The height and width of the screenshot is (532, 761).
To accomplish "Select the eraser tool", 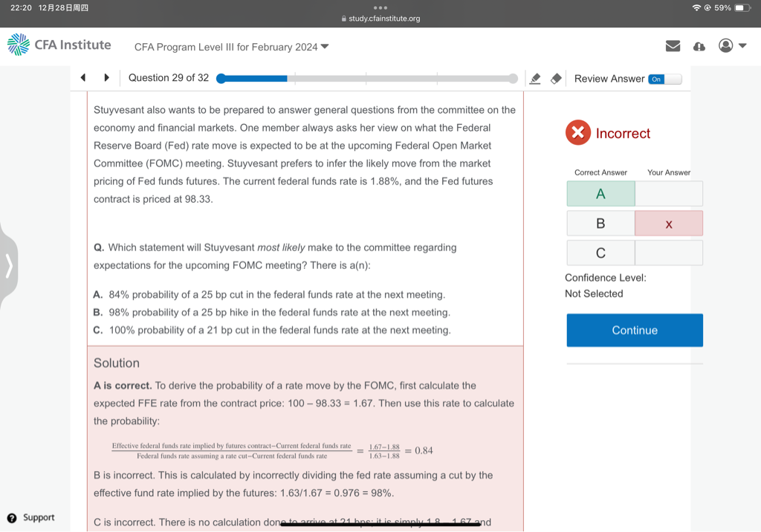I will coord(556,79).
